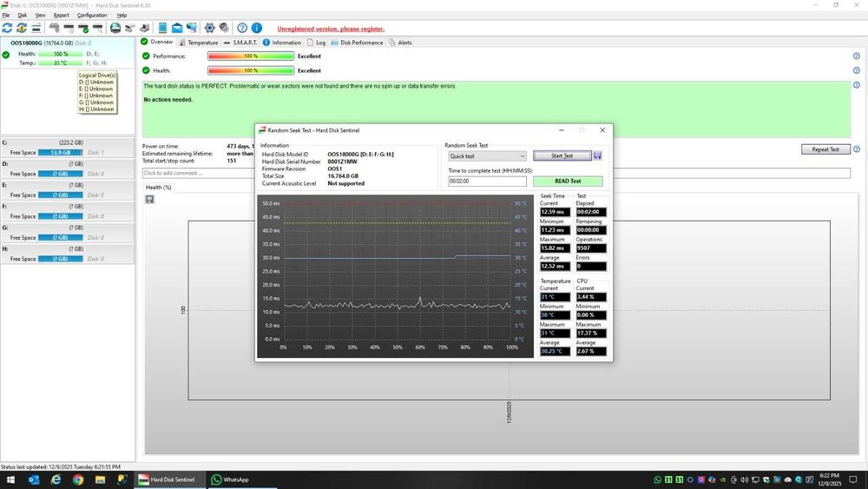Click the help icon next to Repeat Test
868x489 pixels.
coord(857,149)
